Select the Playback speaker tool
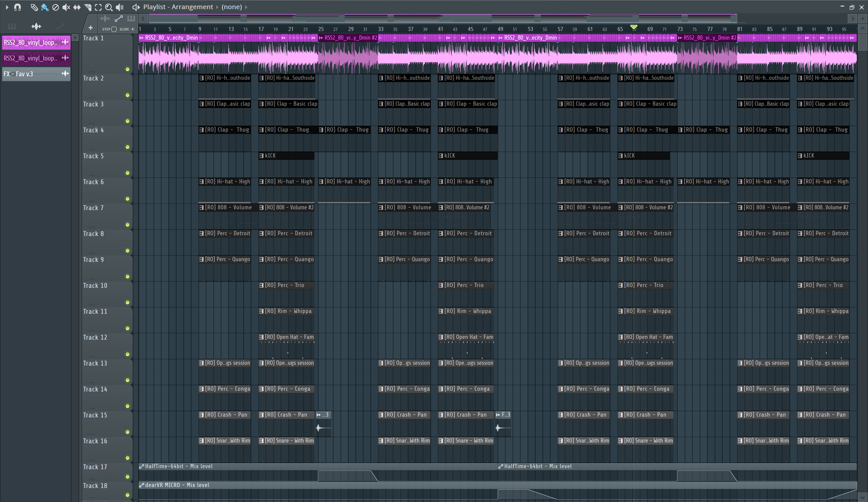Viewport: 868px width, 502px height. point(120,7)
